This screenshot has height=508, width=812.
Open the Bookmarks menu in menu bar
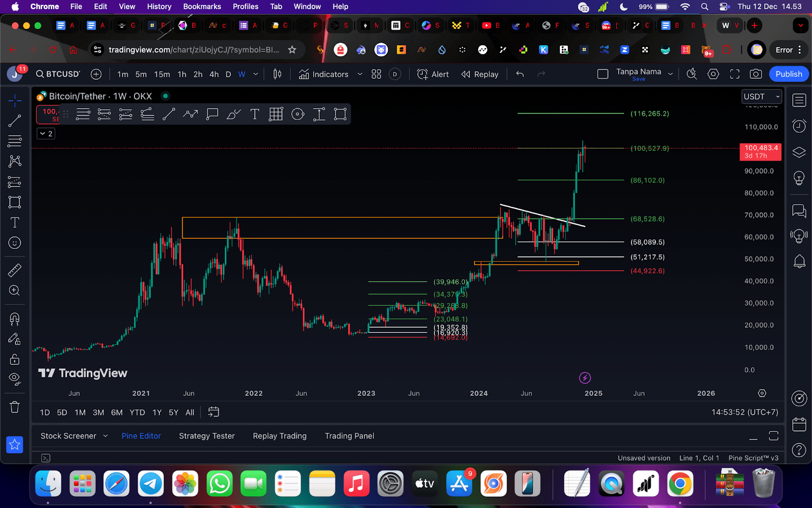(x=202, y=7)
